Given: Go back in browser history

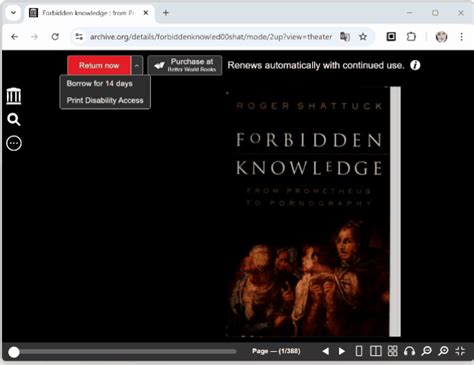Looking at the screenshot, I should (x=14, y=37).
